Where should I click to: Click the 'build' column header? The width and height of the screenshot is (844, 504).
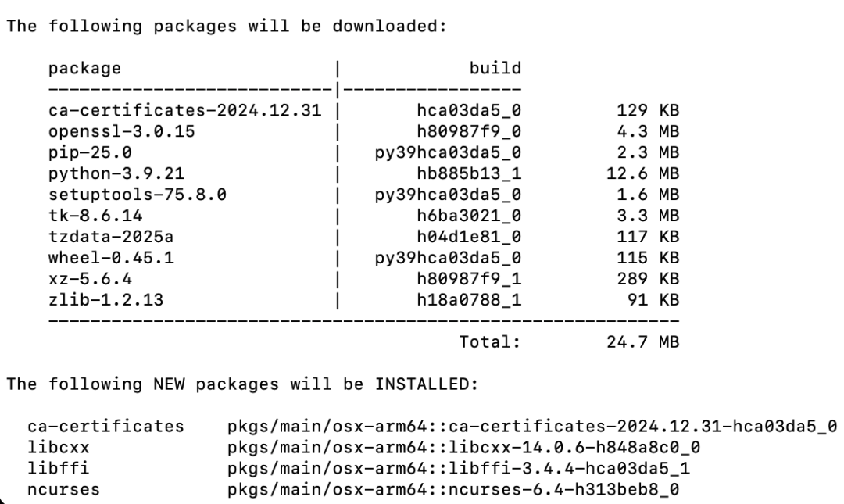tap(495, 68)
